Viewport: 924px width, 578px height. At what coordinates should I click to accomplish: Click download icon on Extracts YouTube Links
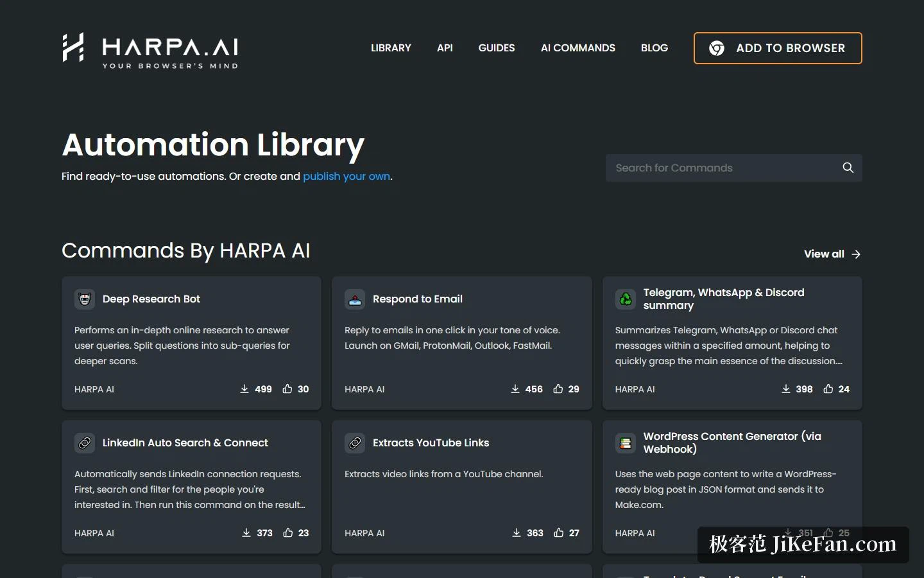517,533
